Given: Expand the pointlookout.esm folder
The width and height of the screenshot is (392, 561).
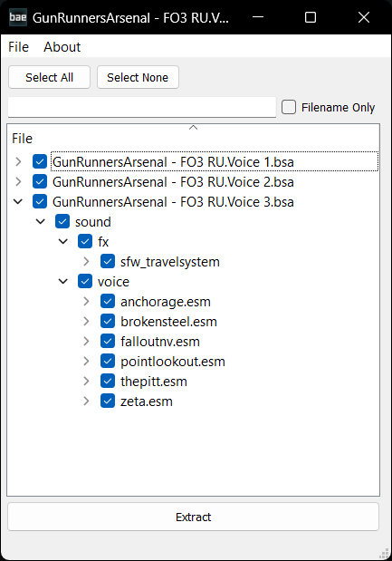Looking at the screenshot, I should point(86,362).
